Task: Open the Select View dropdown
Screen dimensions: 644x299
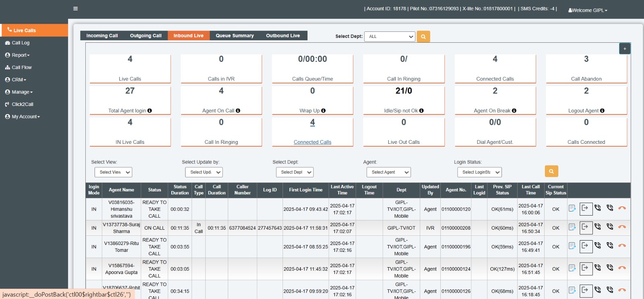Action: (x=114, y=172)
